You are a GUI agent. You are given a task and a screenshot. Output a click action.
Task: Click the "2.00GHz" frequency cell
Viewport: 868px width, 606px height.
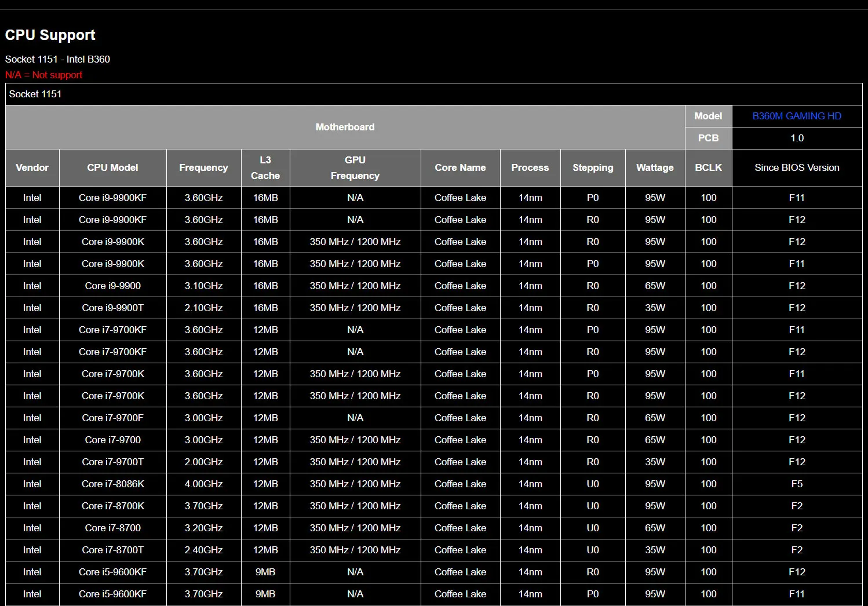pyautogui.click(x=204, y=462)
